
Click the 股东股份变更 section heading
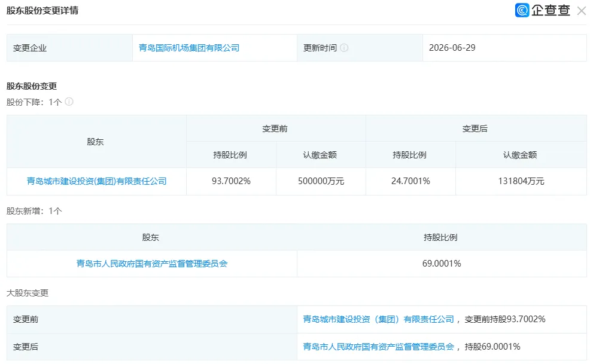pos(32,86)
